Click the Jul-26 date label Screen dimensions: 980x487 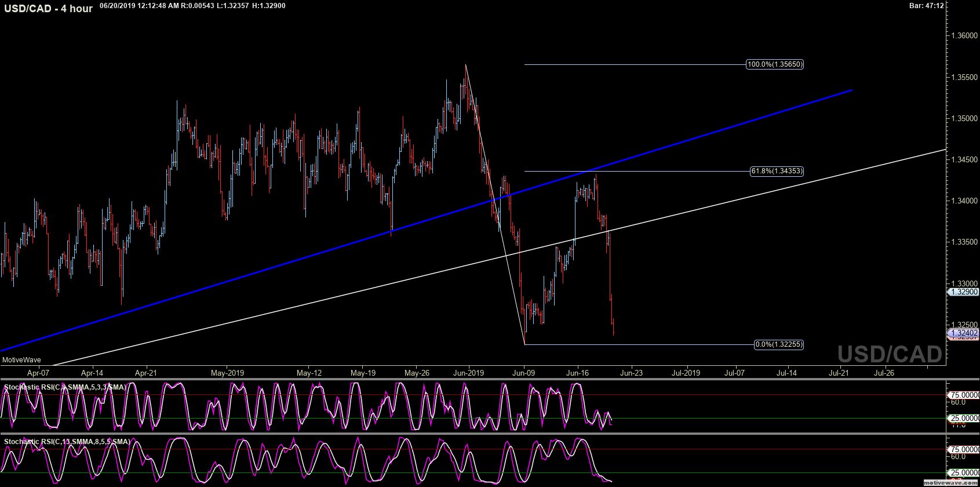pos(884,373)
